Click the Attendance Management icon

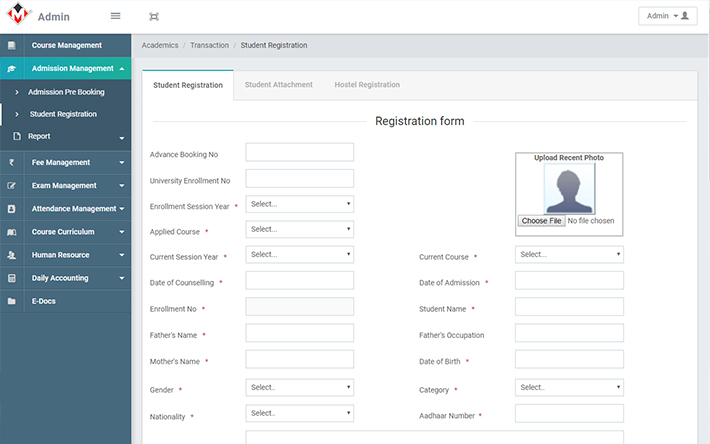click(x=11, y=209)
